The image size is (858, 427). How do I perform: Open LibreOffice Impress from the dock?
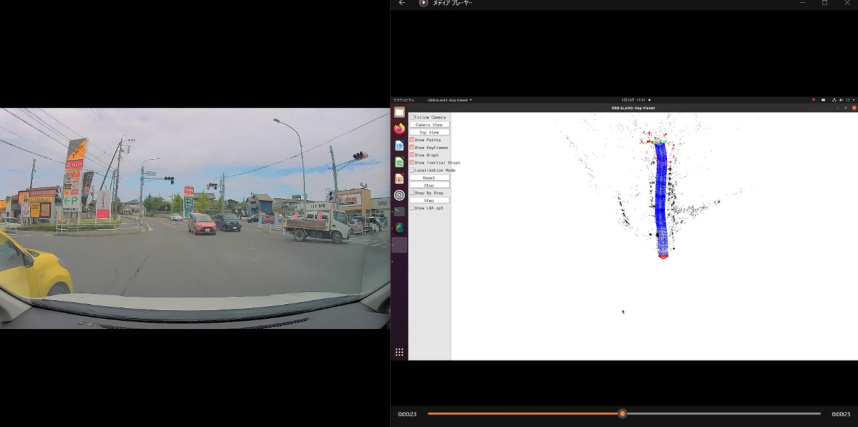(399, 178)
